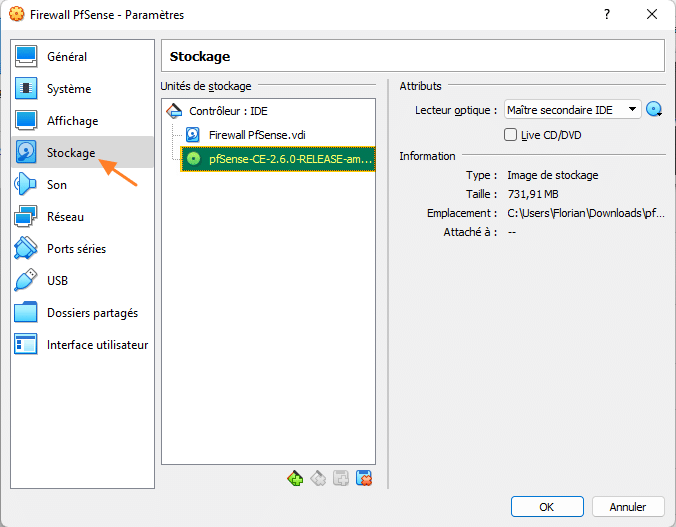
Task: Open the Affichage settings section
Action: [82, 121]
